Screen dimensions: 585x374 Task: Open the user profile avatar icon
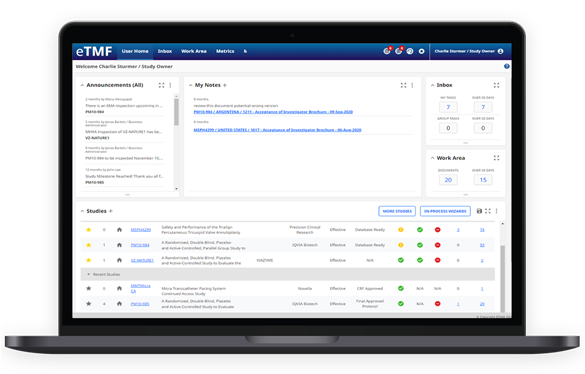(x=500, y=51)
